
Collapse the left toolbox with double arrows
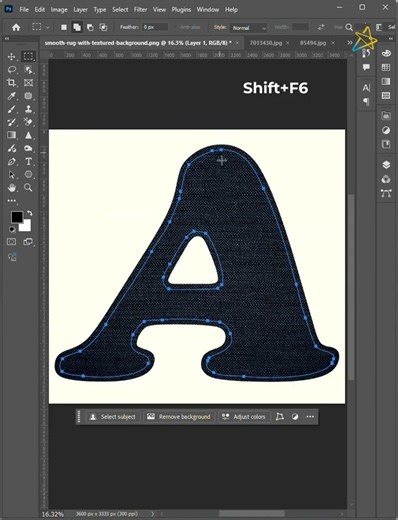[x=7, y=39]
